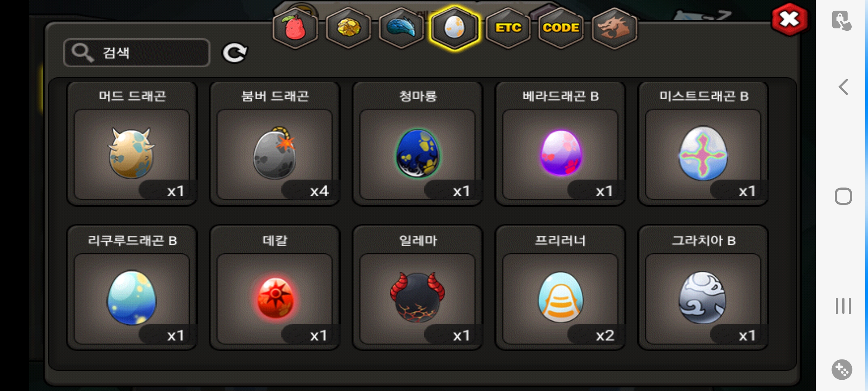
Task: Select the 일레마 horned black egg
Action: click(x=418, y=288)
